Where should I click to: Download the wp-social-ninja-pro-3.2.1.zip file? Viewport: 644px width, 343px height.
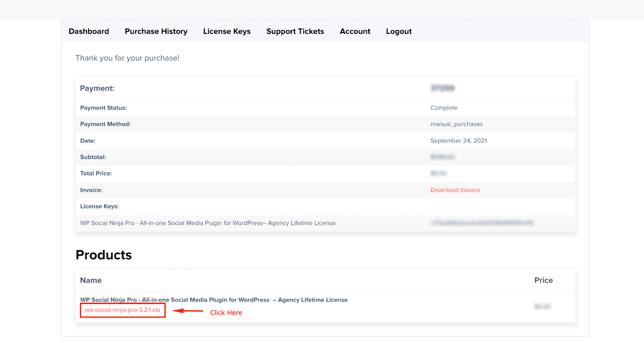[x=122, y=310]
